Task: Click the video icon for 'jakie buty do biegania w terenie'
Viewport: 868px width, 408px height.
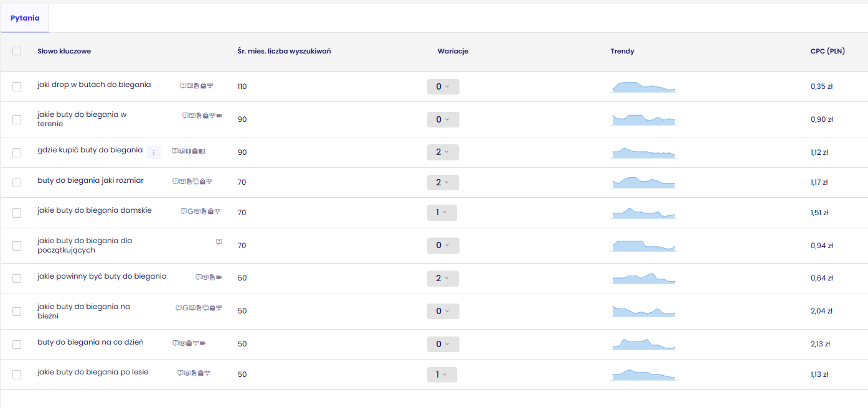Action: (x=219, y=116)
